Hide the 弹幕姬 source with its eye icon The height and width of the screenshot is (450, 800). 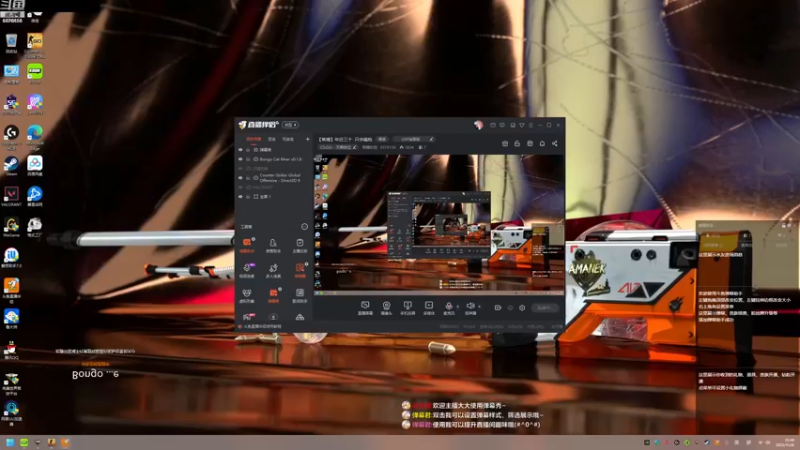point(240,150)
